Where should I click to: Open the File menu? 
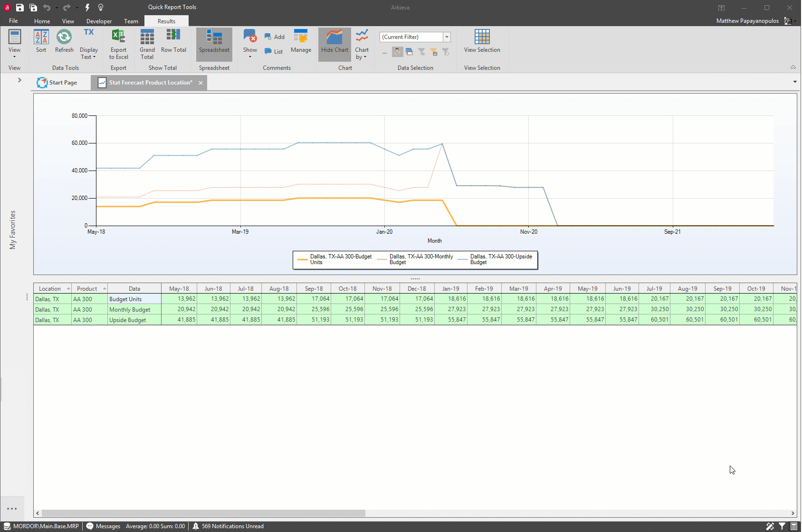click(x=13, y=21)
